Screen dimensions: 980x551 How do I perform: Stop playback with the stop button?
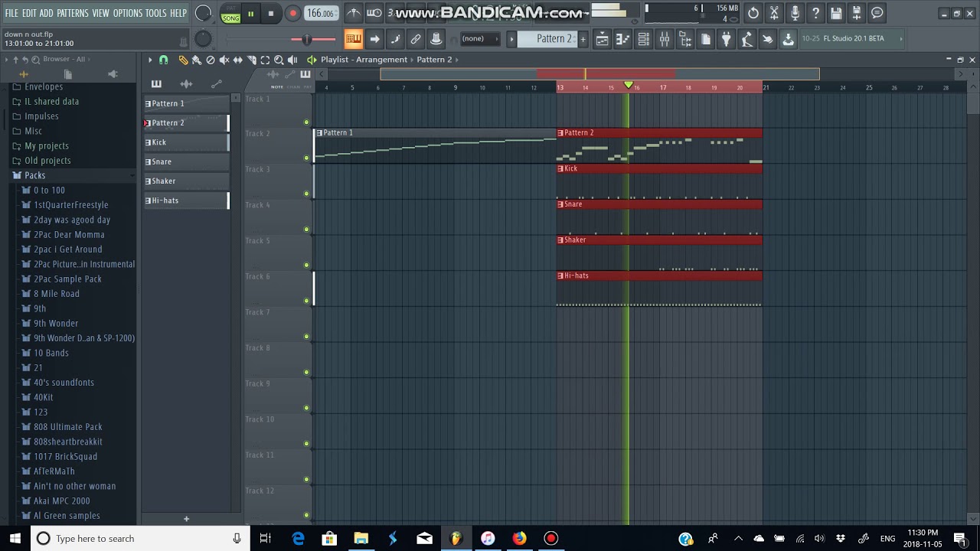(x=271, y=13)
